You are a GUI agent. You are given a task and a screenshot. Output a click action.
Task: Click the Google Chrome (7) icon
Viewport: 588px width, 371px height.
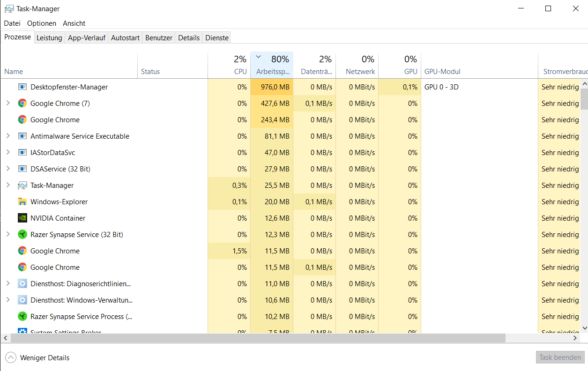click(22, 104)
